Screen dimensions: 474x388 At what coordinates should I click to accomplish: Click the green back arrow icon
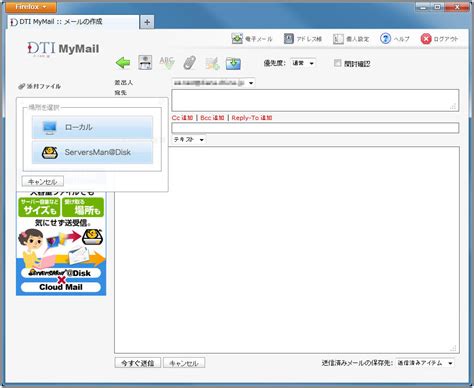click(123, 63)
